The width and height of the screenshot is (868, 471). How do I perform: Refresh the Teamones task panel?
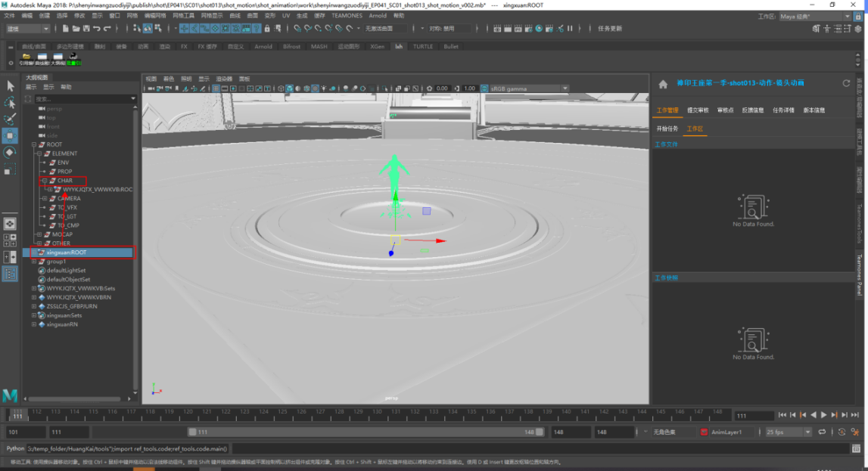(x=846, y=83)
